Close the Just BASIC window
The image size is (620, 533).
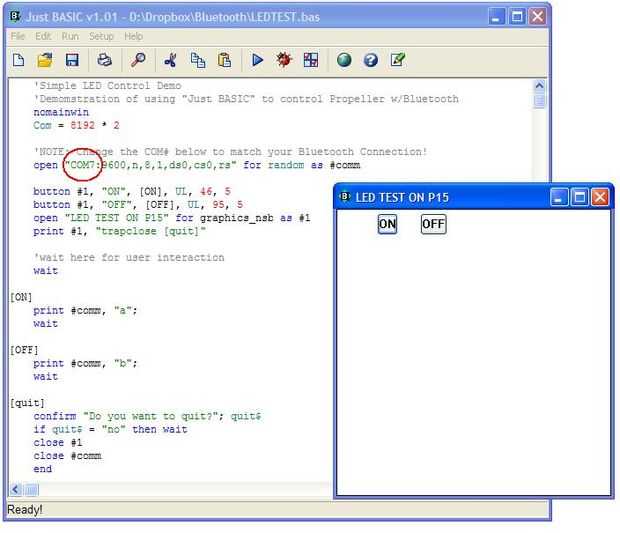coord(537,17)
